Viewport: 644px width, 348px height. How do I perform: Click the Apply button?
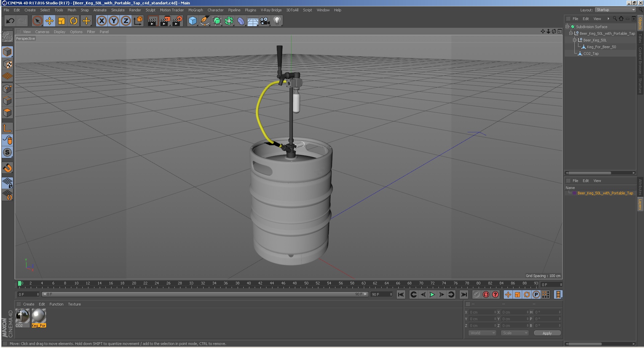547,333
